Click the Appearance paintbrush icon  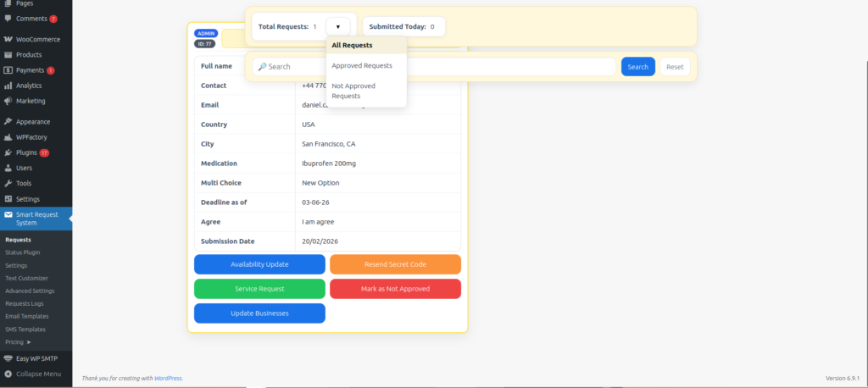coord(8,121)
